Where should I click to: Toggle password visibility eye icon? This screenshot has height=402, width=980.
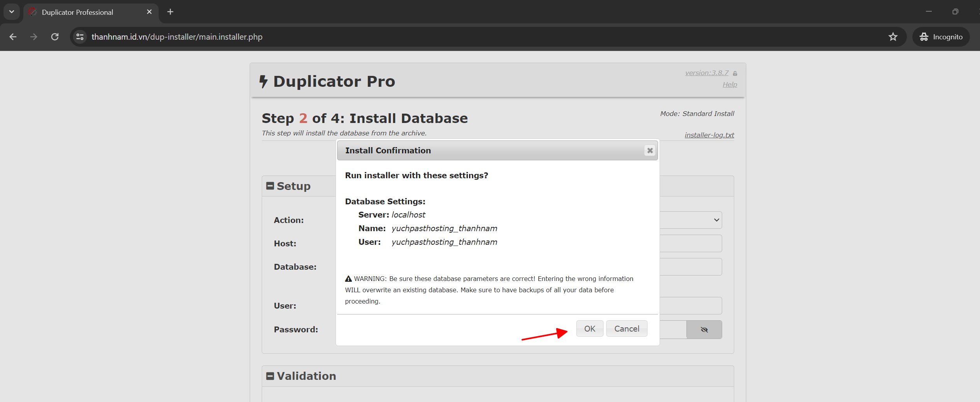(704, 330)
